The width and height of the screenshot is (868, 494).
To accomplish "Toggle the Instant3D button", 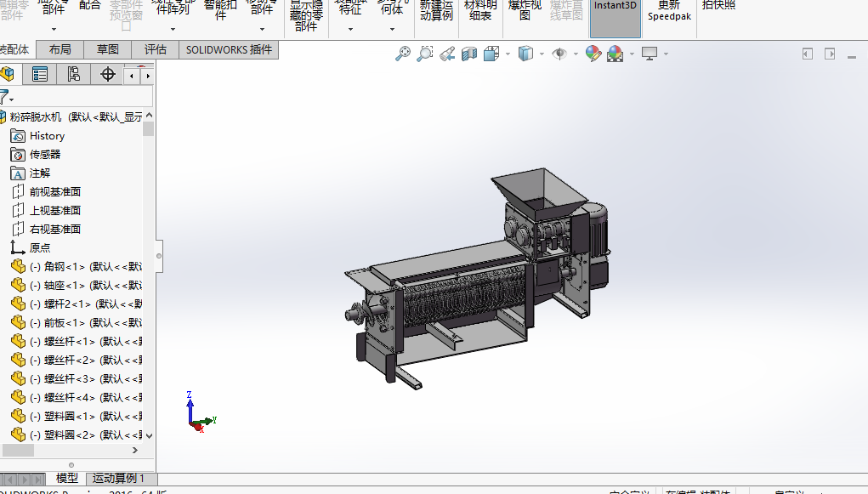I will point(616,19).
